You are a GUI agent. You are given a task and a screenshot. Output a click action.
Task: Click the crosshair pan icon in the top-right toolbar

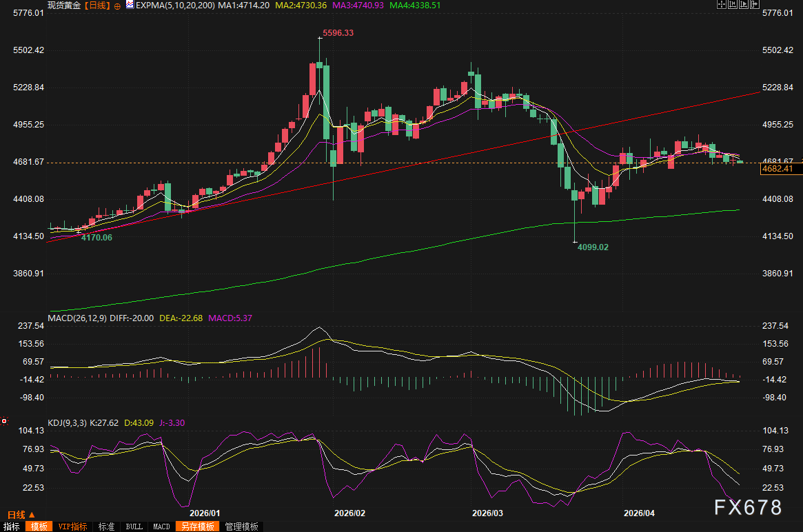[x=722, y=5]
